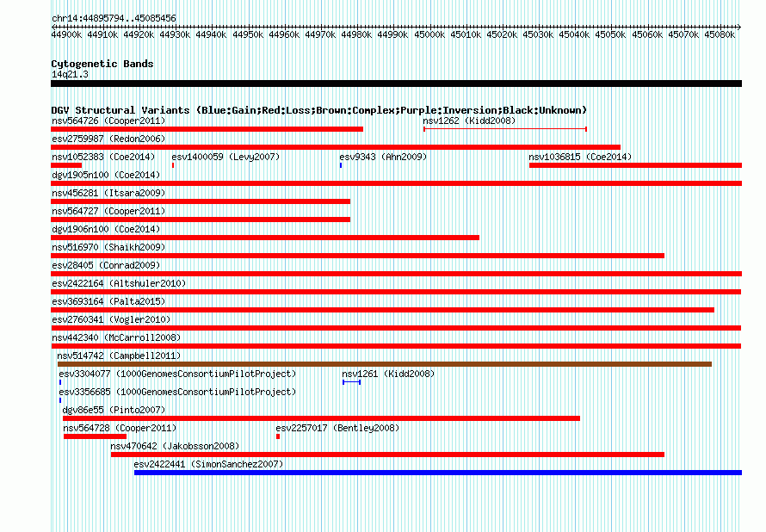
Task: Select the esv28405 (Conrad2009) label
Action: [x=106, y=265]
